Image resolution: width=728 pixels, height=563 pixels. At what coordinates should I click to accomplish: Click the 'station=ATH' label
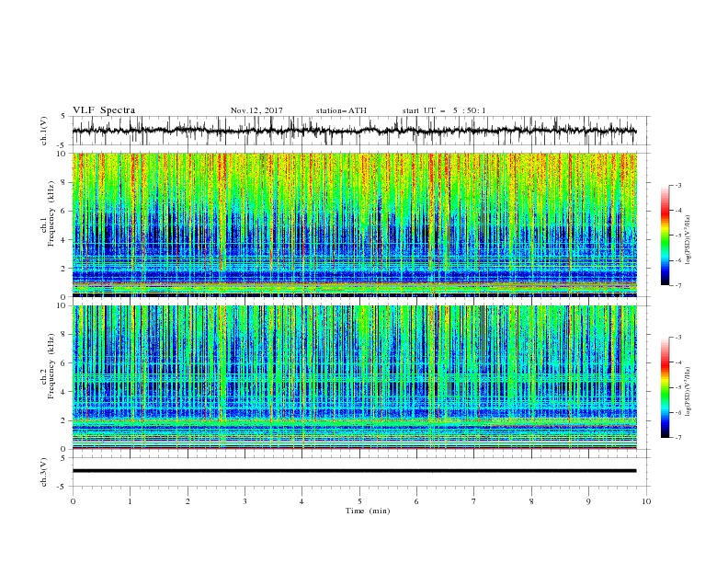pyautogui.click(x=341, y=110)
